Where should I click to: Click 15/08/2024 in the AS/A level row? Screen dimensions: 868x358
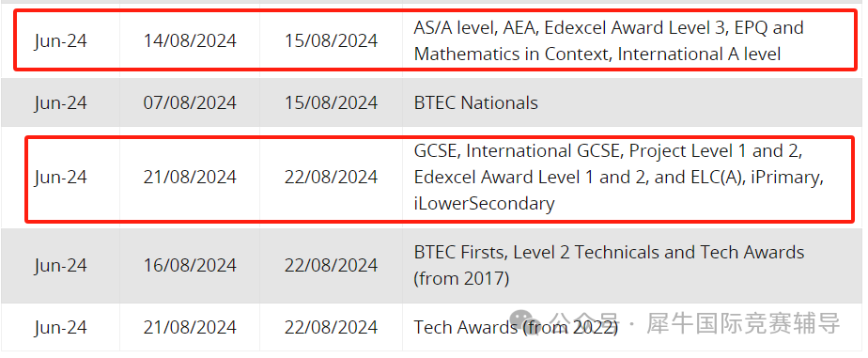(x=331, y=41)
